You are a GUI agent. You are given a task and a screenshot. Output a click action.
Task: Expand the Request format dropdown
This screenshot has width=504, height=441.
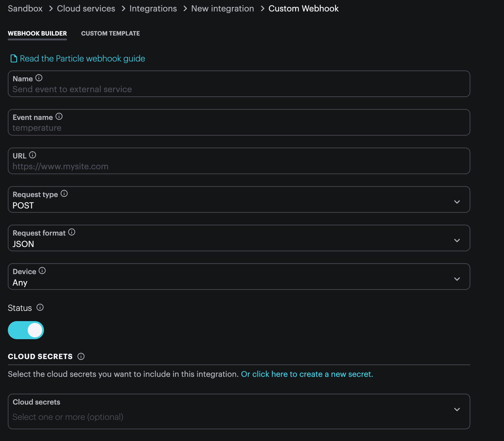pos(239,238)
